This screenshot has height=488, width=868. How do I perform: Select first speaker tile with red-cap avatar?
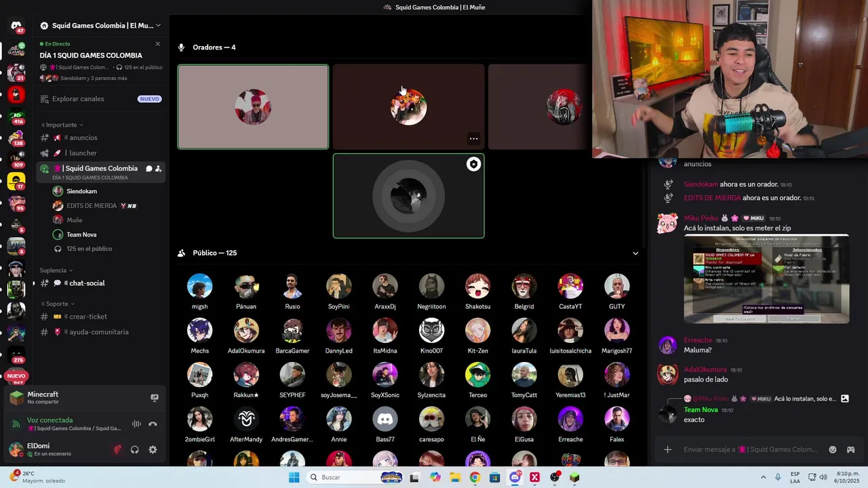[253, 107]
